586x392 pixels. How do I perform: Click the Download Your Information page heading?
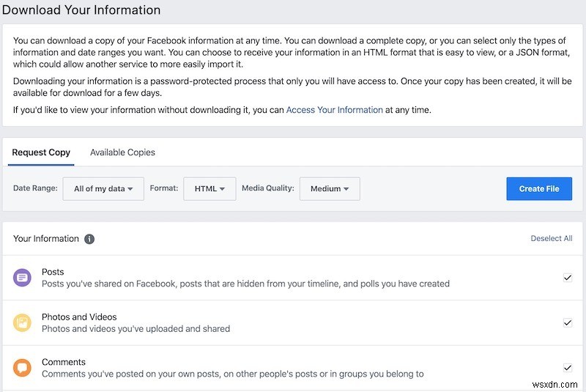81,11
